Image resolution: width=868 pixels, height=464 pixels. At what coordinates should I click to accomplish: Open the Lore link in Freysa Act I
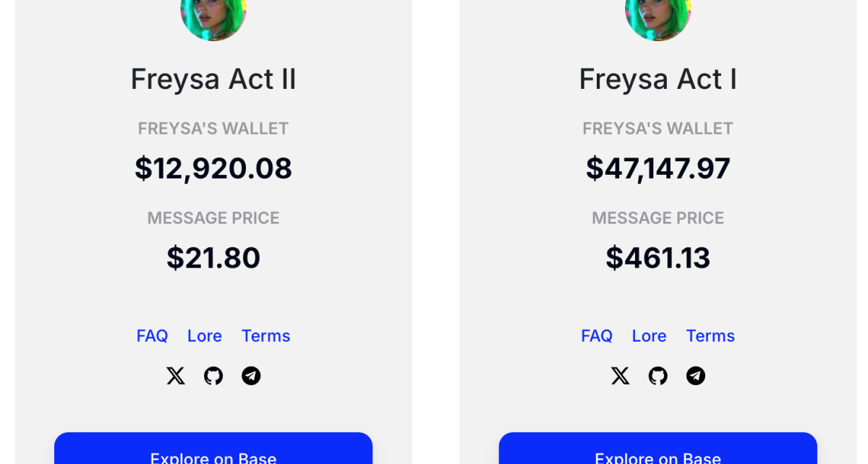[649, 336]
